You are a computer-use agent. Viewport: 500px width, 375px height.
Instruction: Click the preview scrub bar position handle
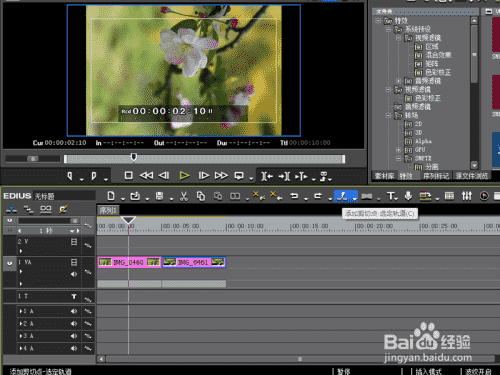click(134, 157)
